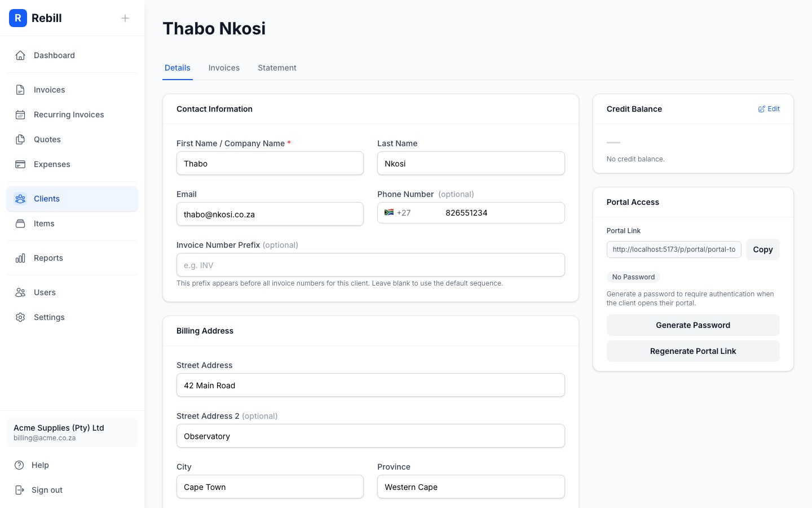Click the plus icon beside Rebill
The width and height of the screenshot is (812, 508).
[125, 18]
